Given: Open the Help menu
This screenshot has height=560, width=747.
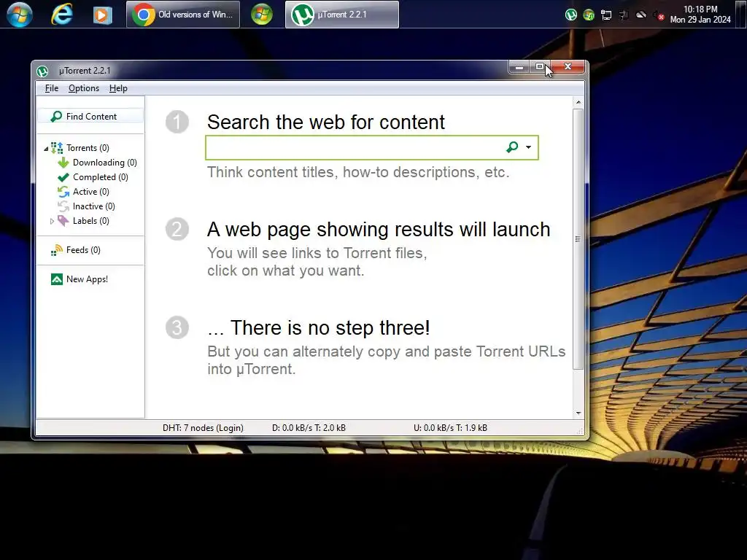Looking at the screenshot, I should 118,88.
